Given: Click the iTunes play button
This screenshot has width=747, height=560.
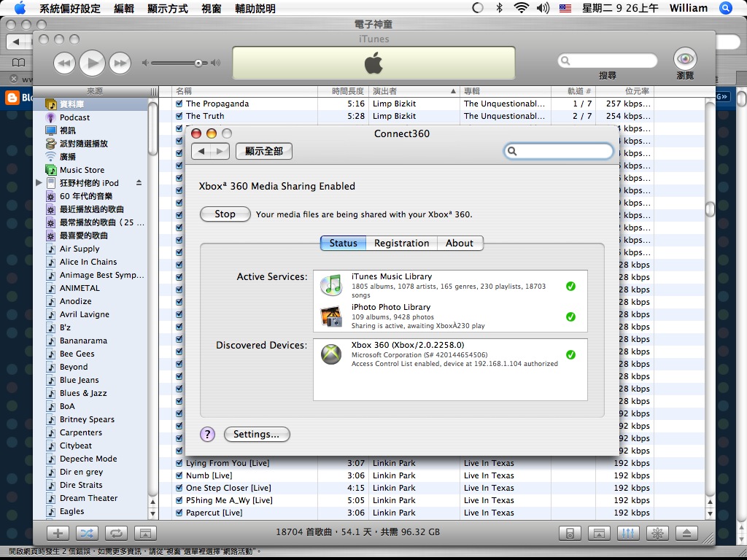Looking at the screenshot, I should [x=92, y=63].
